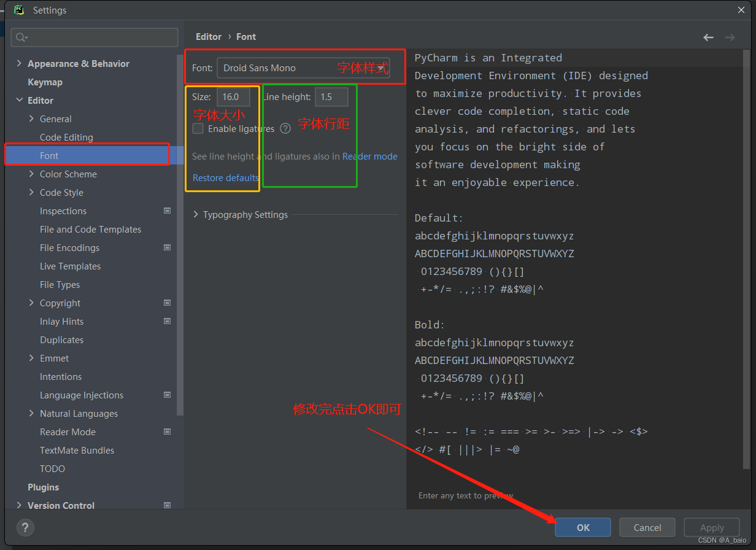This screenshot has height=550, width=756.
Task: Go forward using the right arrow icon
Action: tap(730, 37)
